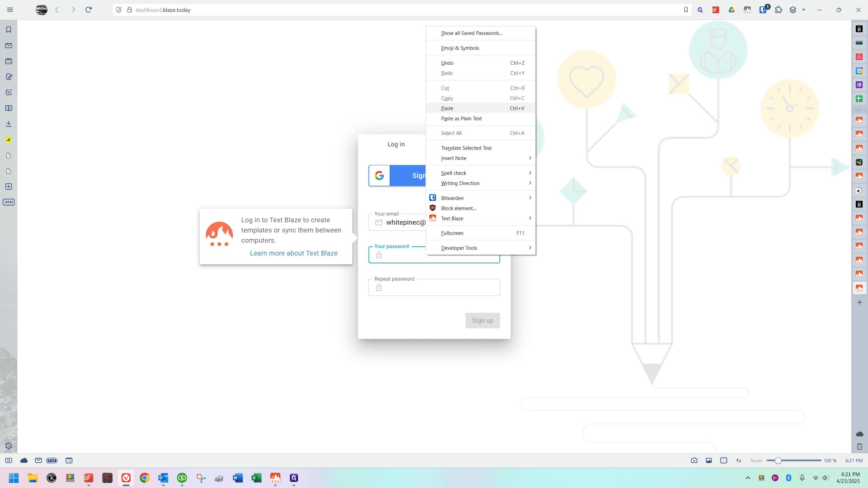
Task: Choose Translate Selected Text
Action: [x=480, y=148]
